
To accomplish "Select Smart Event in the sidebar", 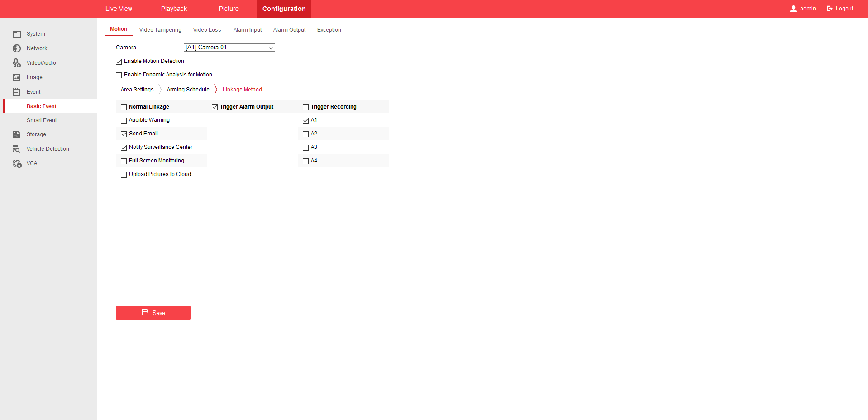I will (x=42, y=120).
